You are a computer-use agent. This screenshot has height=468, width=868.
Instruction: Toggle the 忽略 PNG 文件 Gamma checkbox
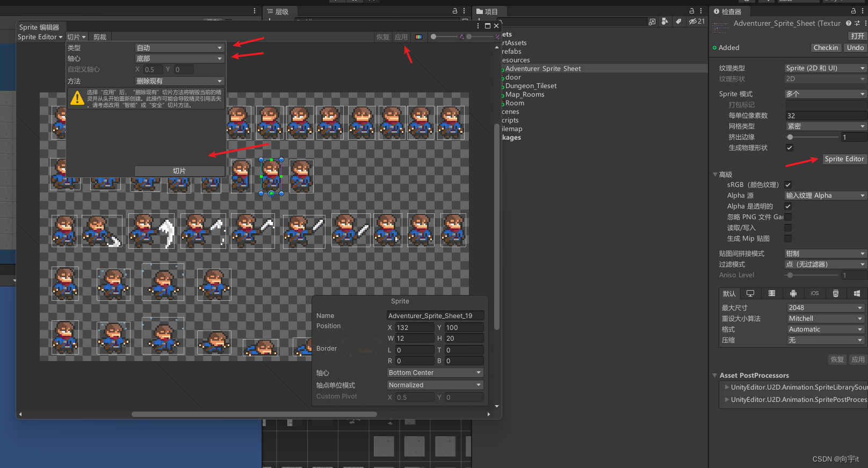[x=788, y=217]
